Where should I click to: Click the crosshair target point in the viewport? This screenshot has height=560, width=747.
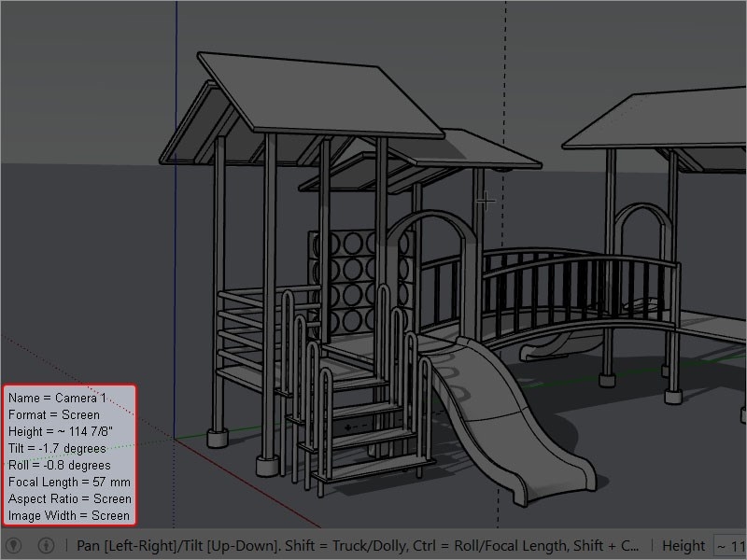tap(486, 200)
